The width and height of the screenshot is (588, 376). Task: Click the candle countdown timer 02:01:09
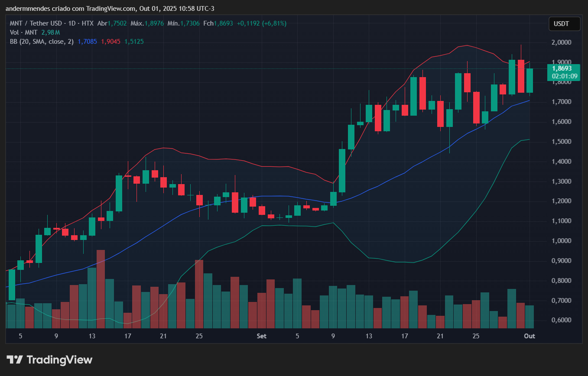564,76
